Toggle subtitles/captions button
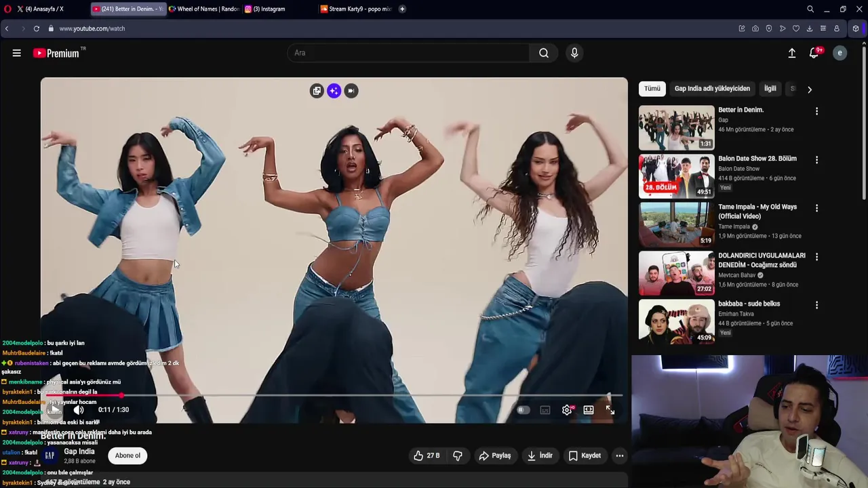Viewport: 868px width, 488px height. click(545, 410)
